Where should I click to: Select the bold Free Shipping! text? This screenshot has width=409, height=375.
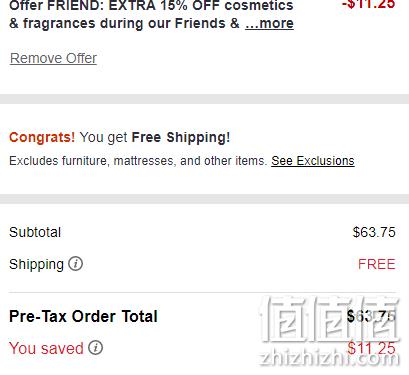coord(181,137)
